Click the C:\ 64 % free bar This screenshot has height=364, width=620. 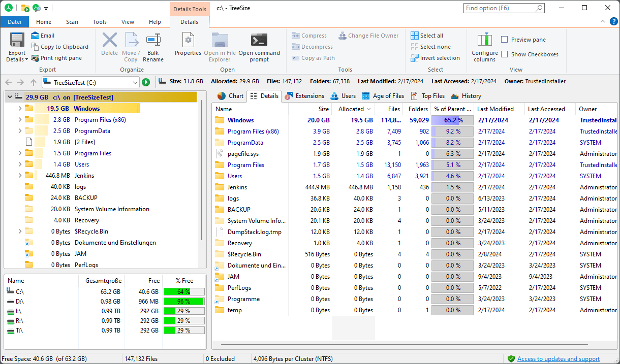[x=183, y=292]
